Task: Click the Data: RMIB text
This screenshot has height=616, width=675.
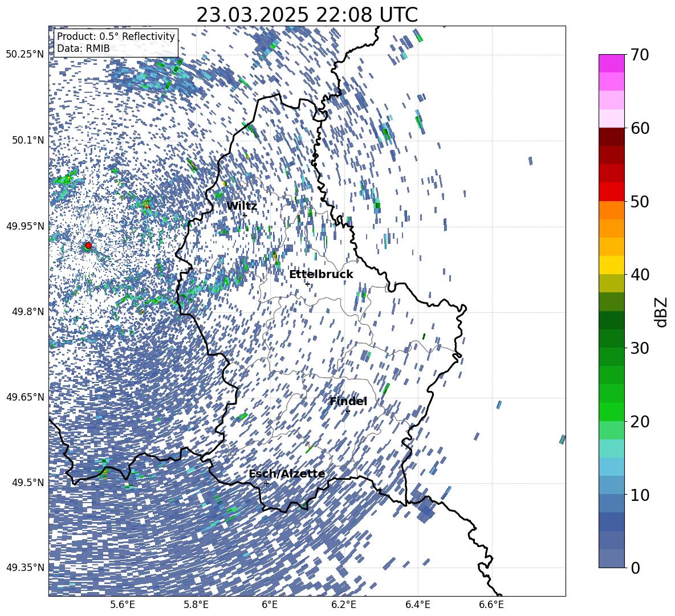Action: (83, 48)
